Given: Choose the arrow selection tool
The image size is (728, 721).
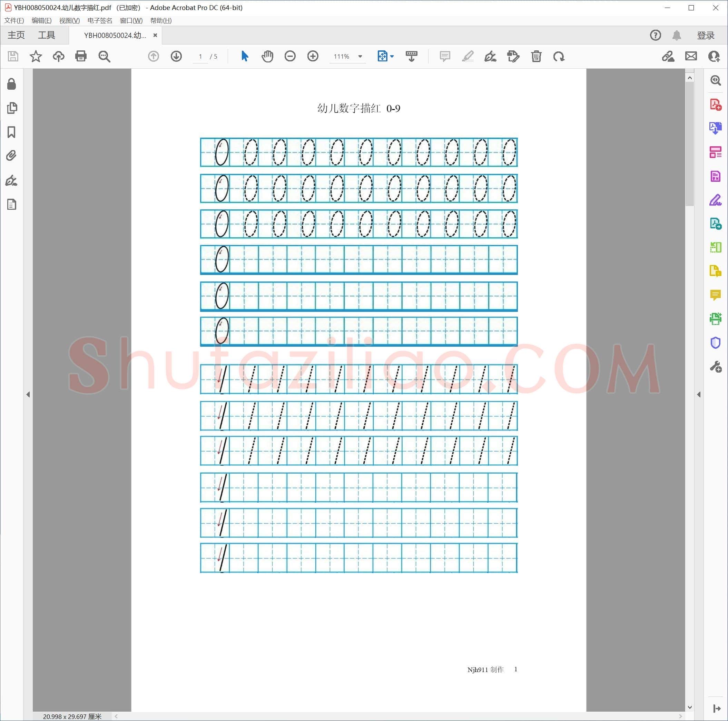Looking at the screenshot, I should (245, 57).
